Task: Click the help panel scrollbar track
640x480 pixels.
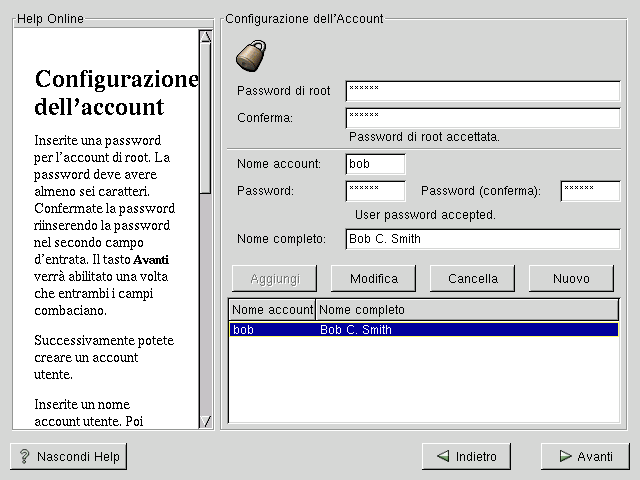Action: [x=205, y=300]
